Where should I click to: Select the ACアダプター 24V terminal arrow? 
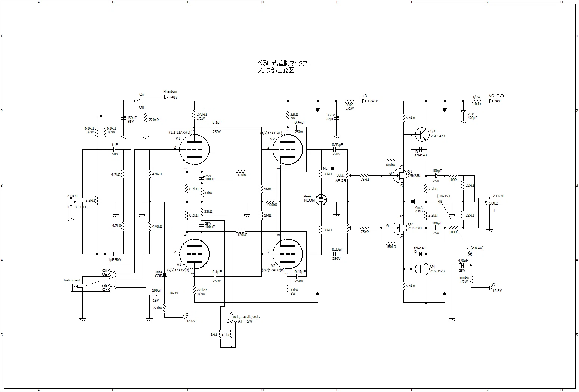click(x=491, y=101)
